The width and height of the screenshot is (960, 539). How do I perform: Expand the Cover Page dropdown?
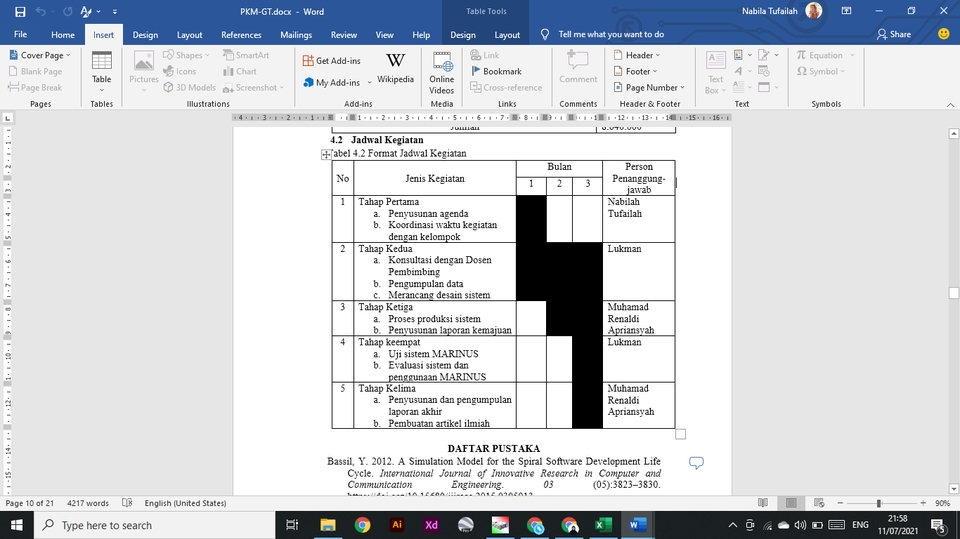[40, 55]
